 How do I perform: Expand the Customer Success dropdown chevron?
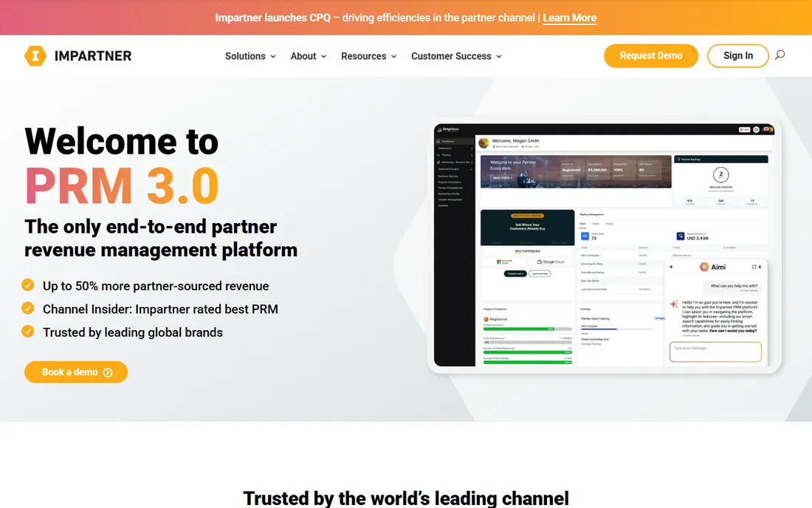(499, 56)
